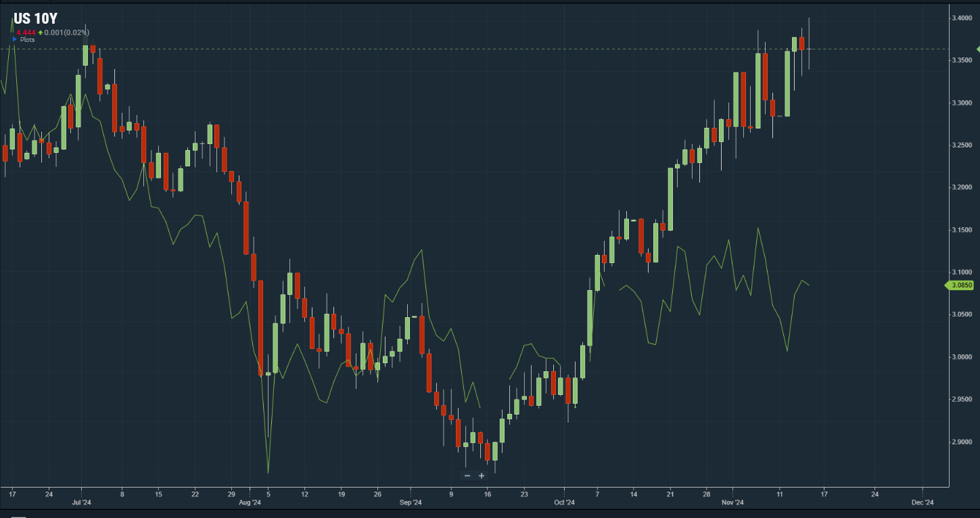Click the Dec '24 date axis label

[923, 502]
